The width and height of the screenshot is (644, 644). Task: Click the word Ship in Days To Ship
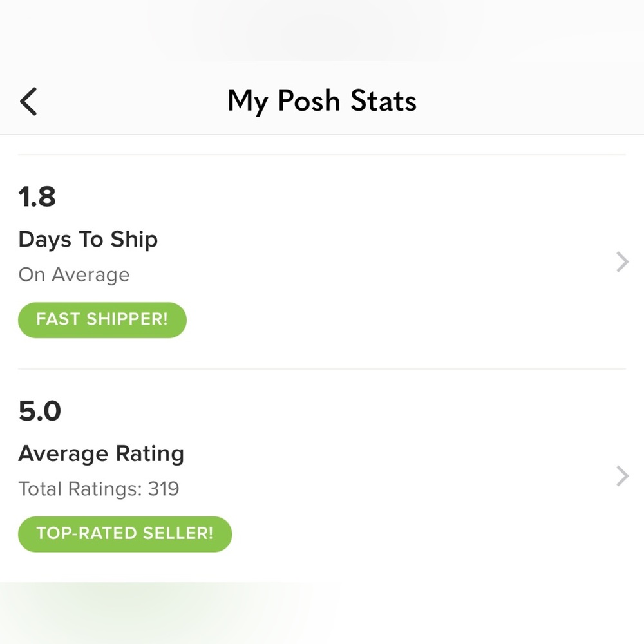click(134, 240)
